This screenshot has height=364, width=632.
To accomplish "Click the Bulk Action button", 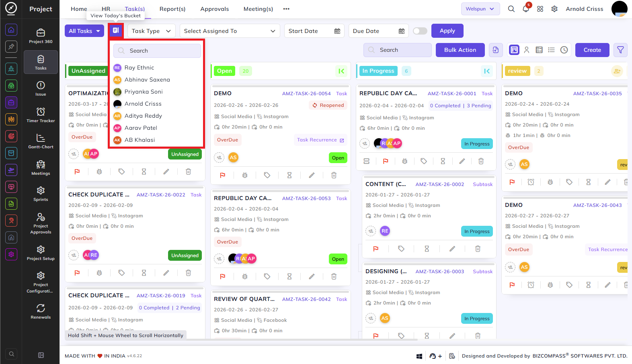I will tap(460, 50).
